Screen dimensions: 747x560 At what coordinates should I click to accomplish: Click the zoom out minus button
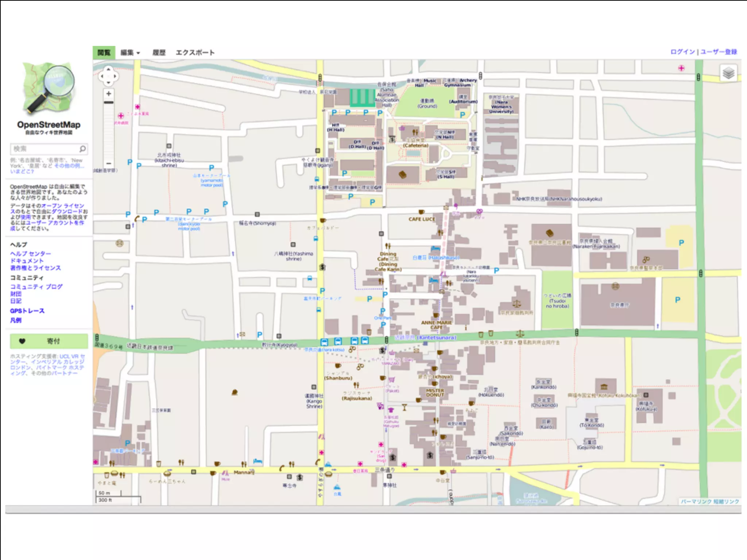coord(109,164)
